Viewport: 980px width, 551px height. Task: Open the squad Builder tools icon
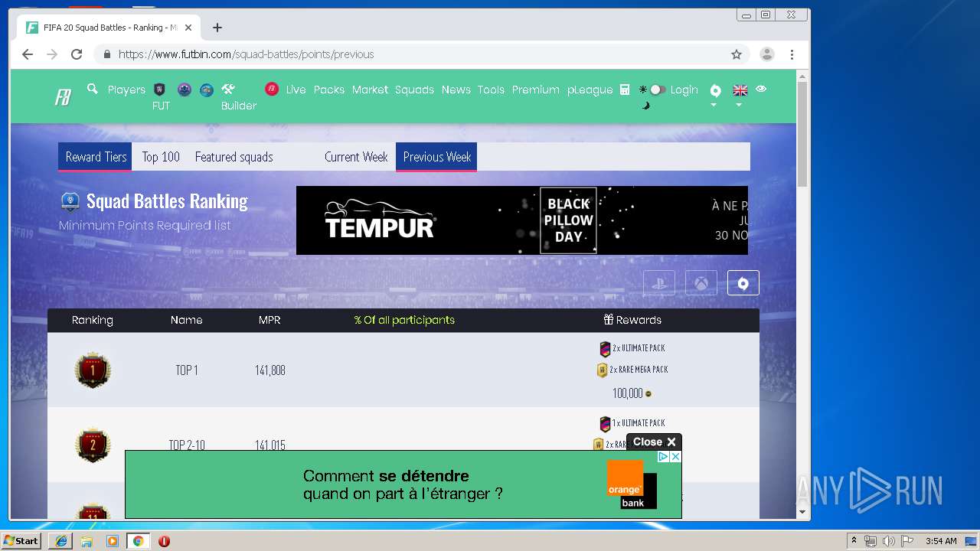pos(228,90)
